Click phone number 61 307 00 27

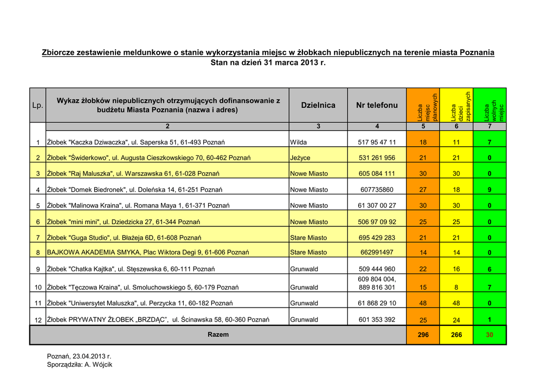coord(377,206)
